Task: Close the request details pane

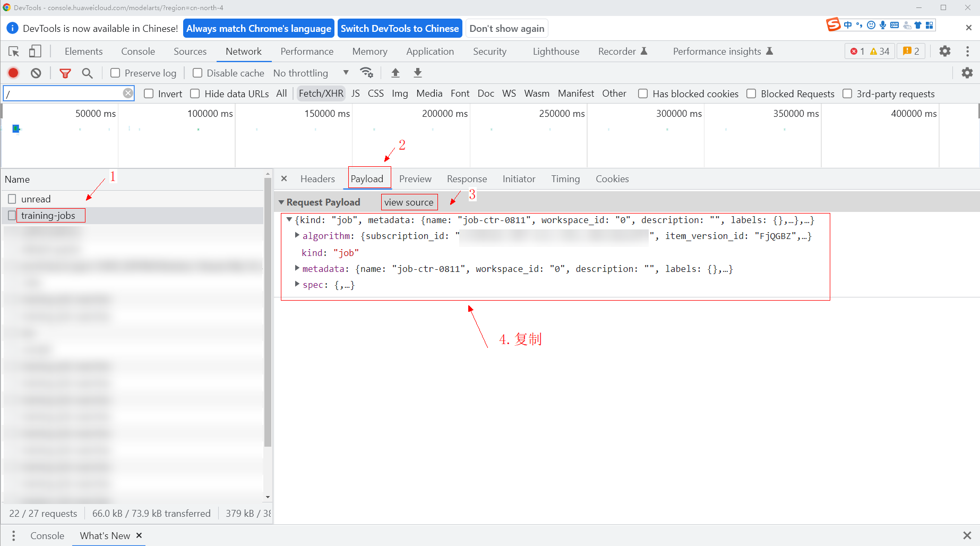Action: 284,179
